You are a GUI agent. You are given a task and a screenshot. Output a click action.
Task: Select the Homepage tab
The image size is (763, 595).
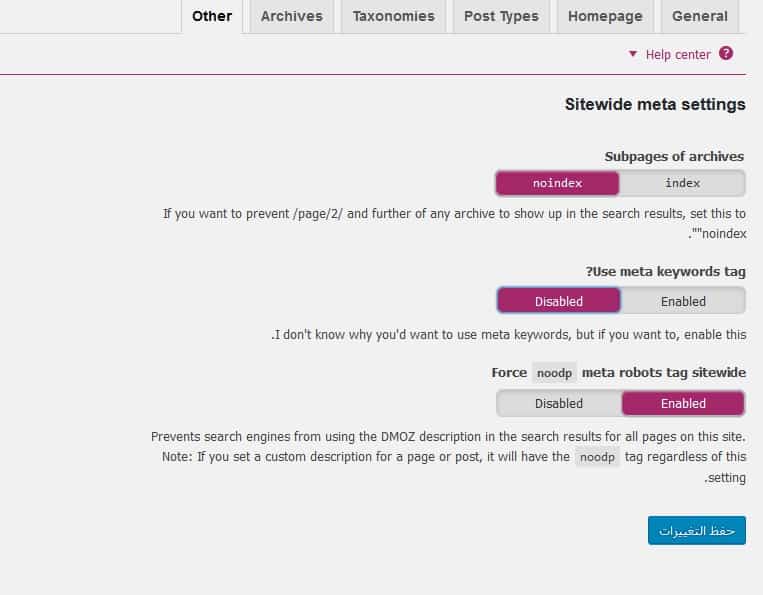pyautogui.click(x=605, y=17)
